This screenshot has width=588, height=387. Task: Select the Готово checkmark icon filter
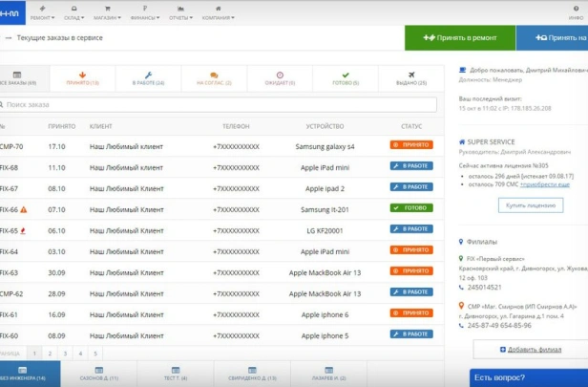click(x=345, y=78)
